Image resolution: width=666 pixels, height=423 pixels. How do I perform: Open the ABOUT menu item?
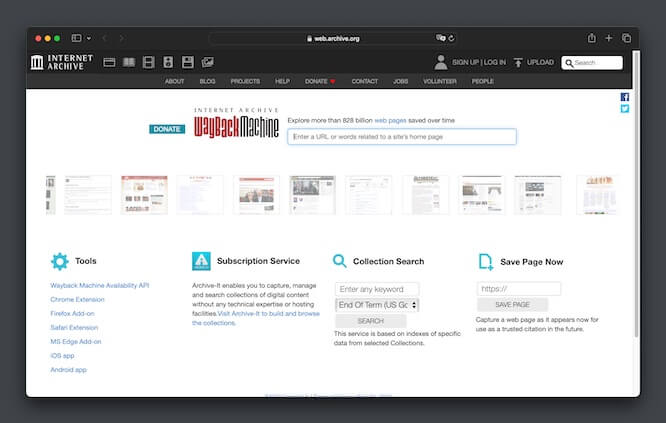tap(175, 81)
